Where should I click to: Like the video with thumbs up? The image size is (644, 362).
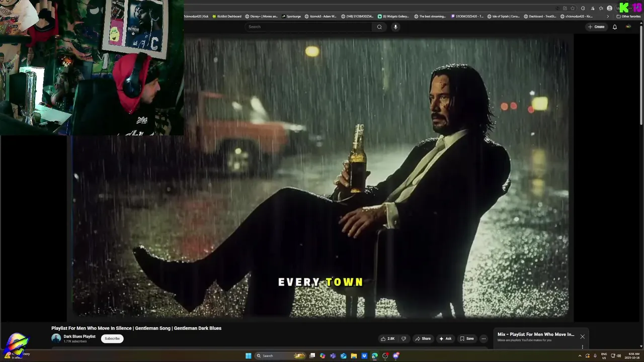click(387, 338)
